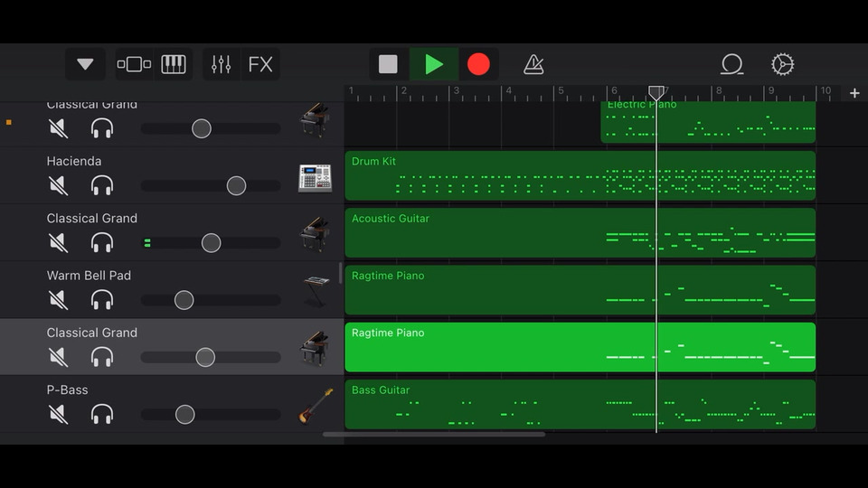The height and width of the screenshot is (488, 868).
Task: Stop playback with the square button
Action: 388,64
